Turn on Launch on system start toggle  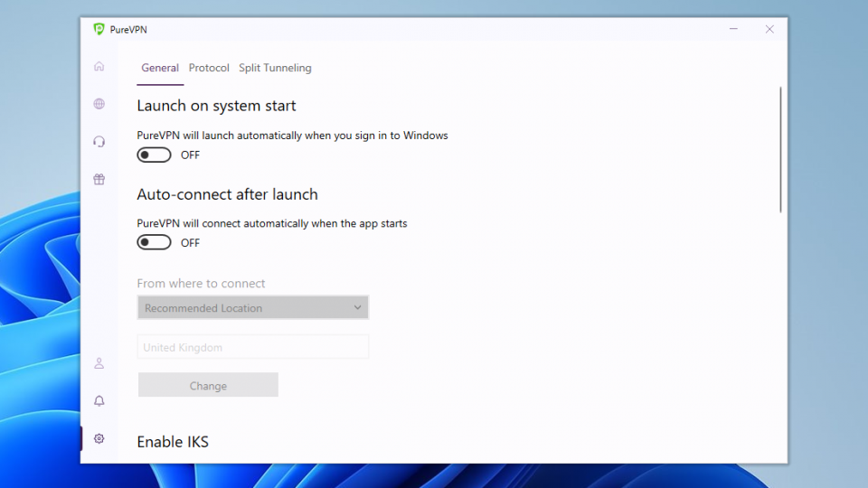tap(154, 155)
